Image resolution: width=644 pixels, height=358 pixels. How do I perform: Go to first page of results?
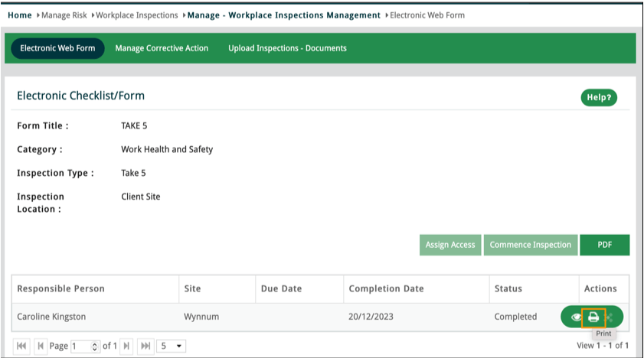[x=22, y=347]
